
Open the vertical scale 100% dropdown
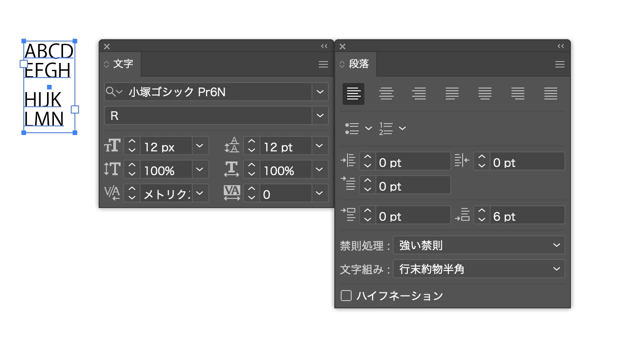(x=200, y=169)
